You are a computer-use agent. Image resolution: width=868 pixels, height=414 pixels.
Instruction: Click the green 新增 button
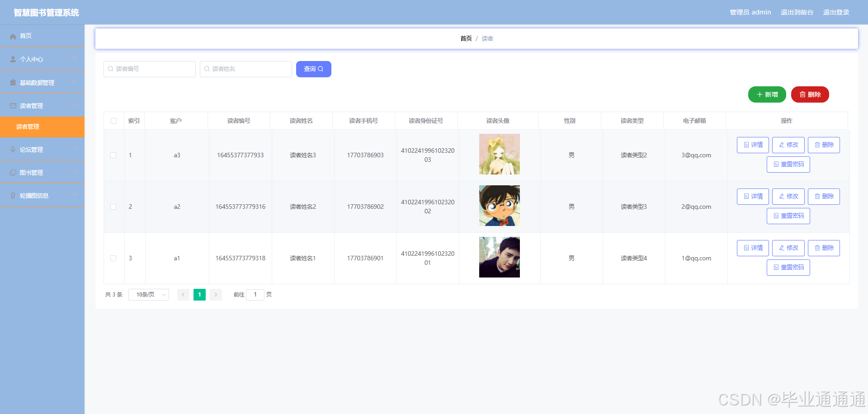(767, 94)
